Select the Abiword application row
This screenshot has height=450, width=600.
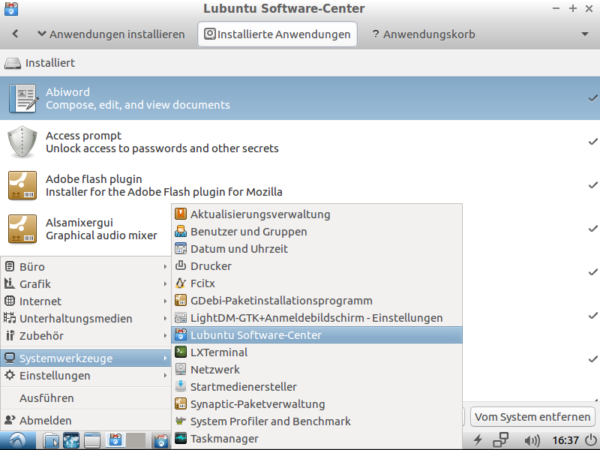300,98
